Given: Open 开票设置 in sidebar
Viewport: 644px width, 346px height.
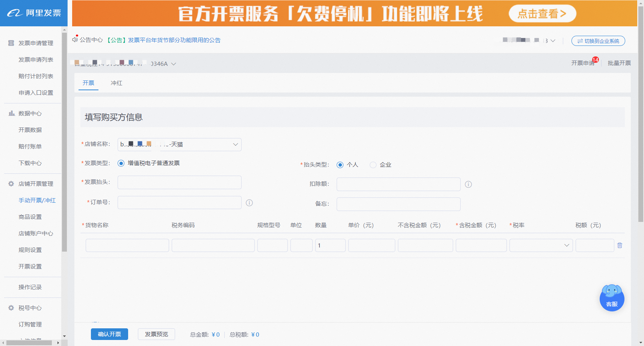Looking at the screenshot, I should pyautogui.click(x=30, y=267).
